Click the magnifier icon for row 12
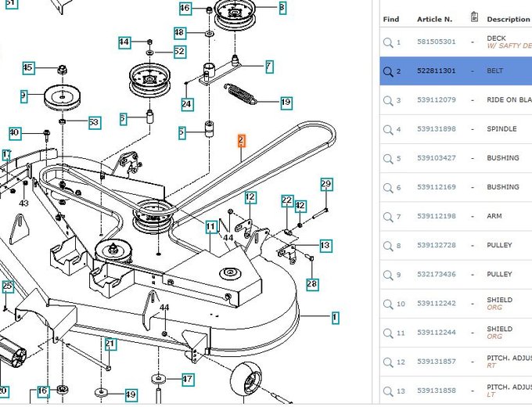This screenshot has width=532, height=407. (388, 362)
